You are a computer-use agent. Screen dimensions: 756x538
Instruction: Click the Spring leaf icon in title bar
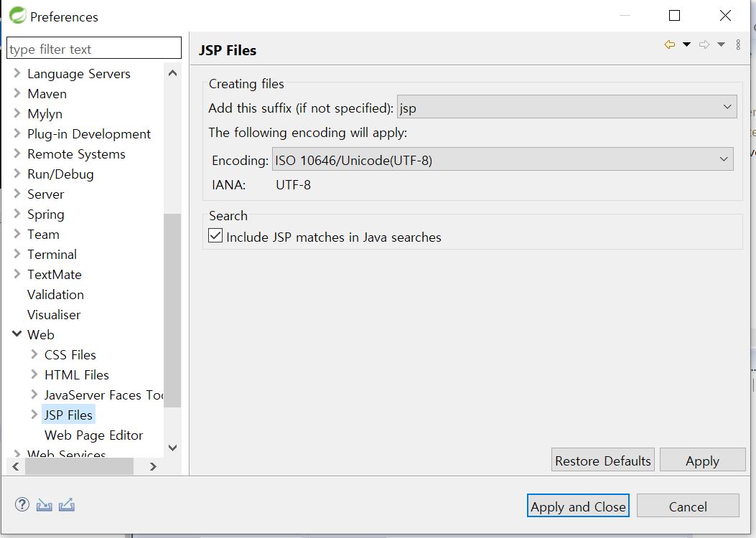(17, 15)
